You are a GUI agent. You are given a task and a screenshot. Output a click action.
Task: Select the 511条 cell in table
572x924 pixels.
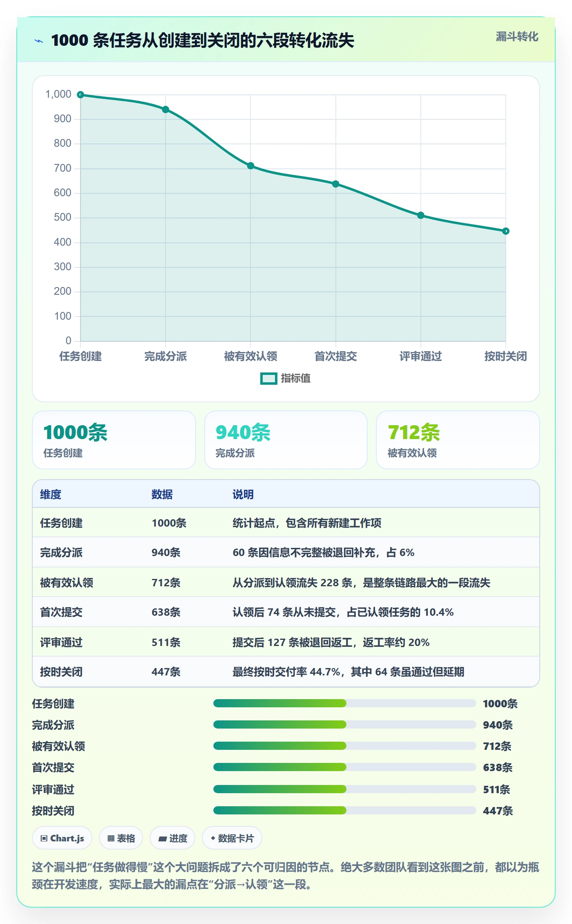(x=166, y=642)
